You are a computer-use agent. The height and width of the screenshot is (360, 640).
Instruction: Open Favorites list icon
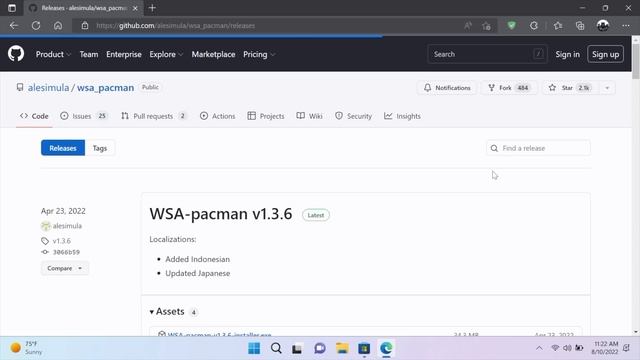558,26
